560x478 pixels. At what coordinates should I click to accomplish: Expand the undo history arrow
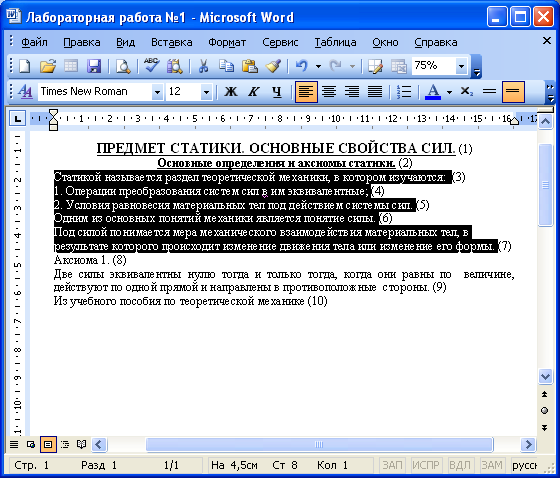(318, 66)
